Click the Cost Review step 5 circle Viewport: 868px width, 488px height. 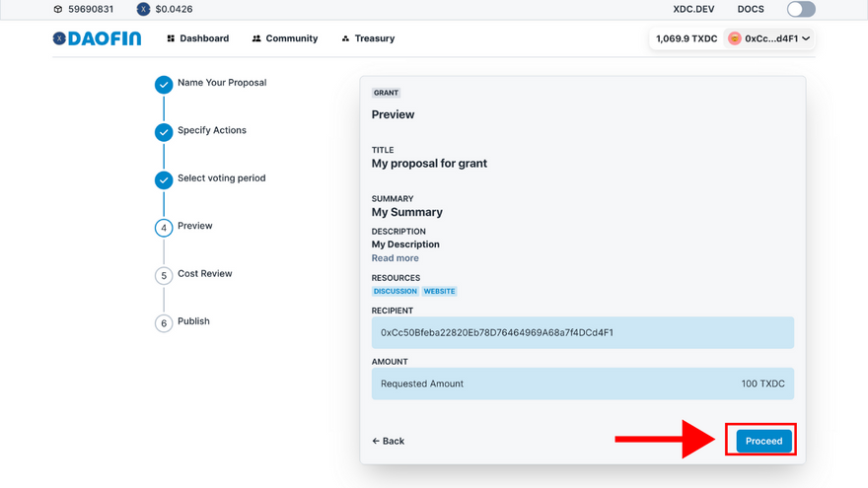(x=164, y=276)
